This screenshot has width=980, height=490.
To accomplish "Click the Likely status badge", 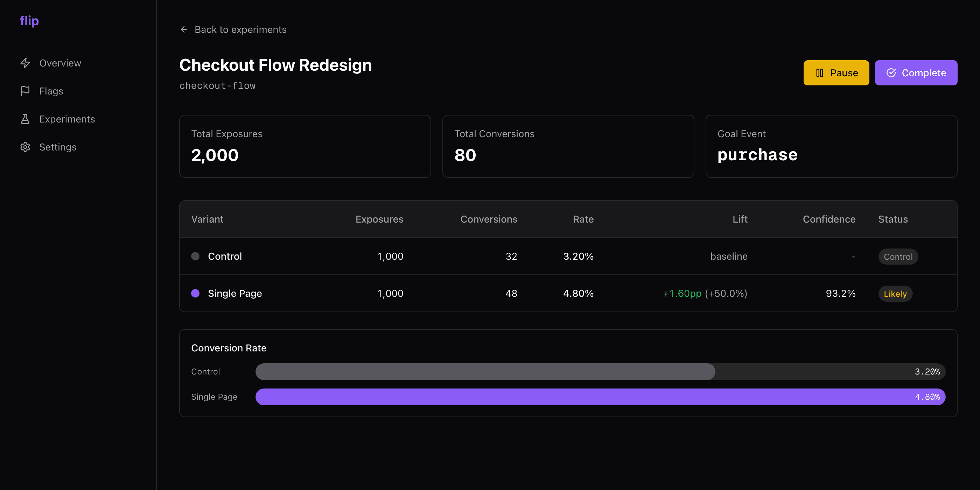I will coord(895,294).
